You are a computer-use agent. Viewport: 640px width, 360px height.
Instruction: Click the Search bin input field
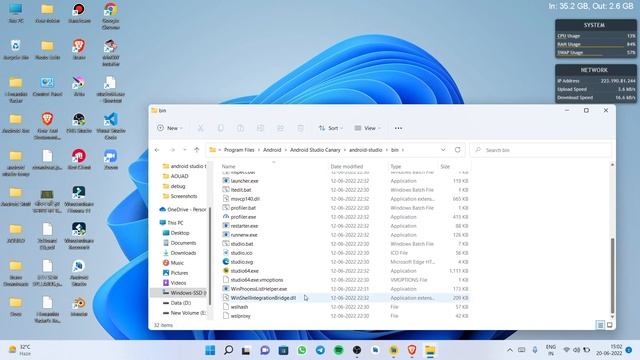[541, 150]
